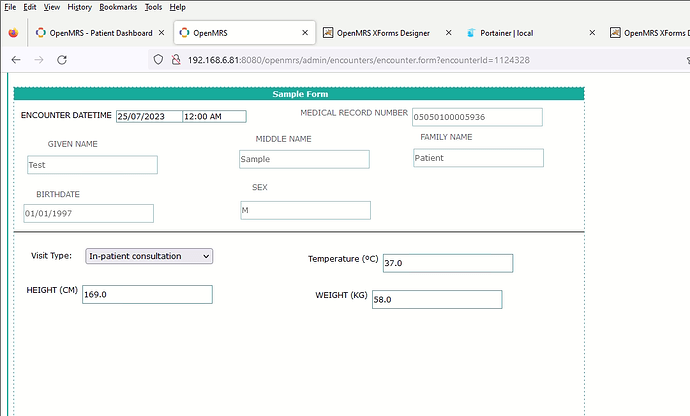Click the WEIGHT (KG) input field
Screen dimensions: 690x416
point(436,300)
